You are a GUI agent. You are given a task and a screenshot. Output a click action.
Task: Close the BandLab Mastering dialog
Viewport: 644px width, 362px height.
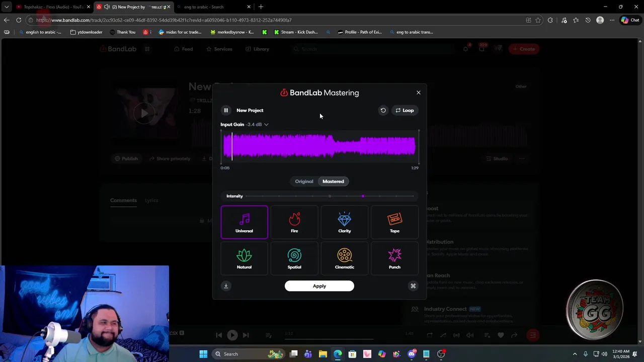[418, 93]
